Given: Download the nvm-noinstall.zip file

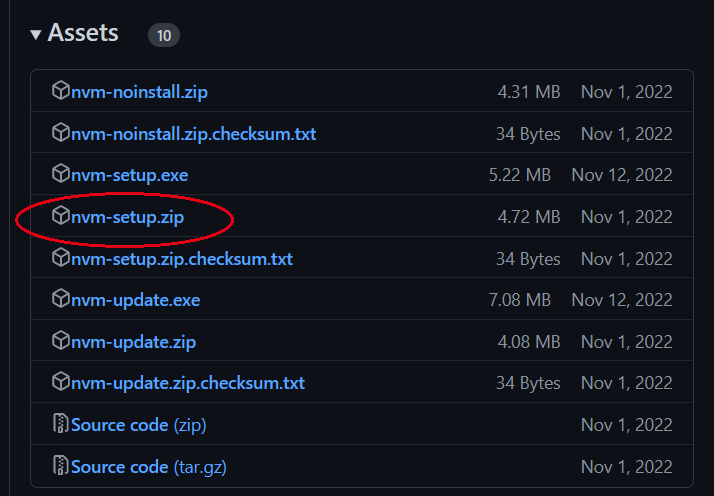Looking at the screenshot, I should click(140, 92).
